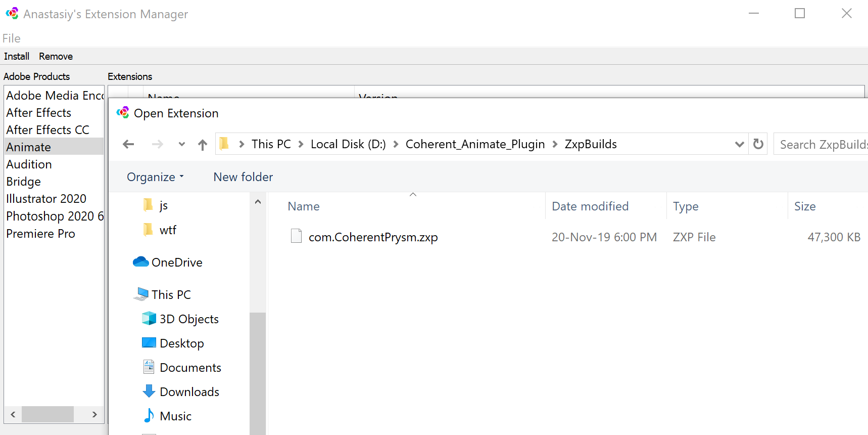Viewport: 868px width, 435px height.
Task: Select OneDrive in navigation pane
Action: pos(168,262)
